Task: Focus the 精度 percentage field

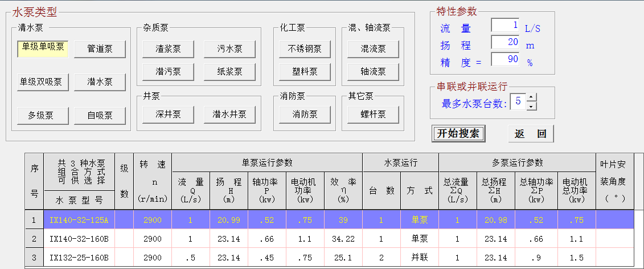Action: pyautogui.click(x=505, y=59)
